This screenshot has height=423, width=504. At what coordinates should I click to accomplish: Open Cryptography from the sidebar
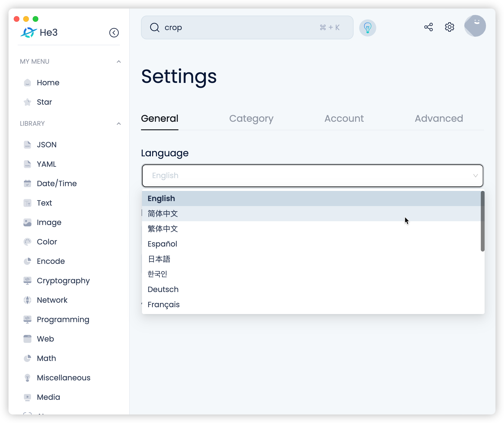[x=63, y=281]
